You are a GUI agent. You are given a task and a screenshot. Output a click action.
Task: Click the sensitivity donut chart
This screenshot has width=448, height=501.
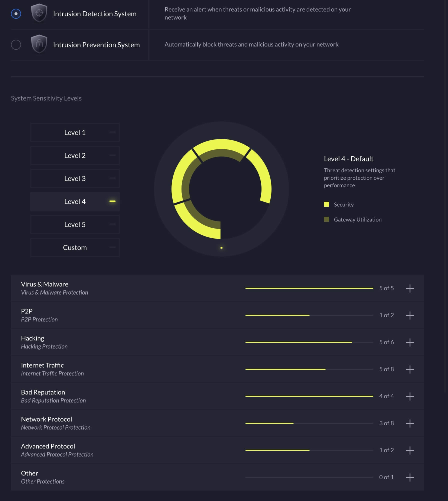(221, 189)
